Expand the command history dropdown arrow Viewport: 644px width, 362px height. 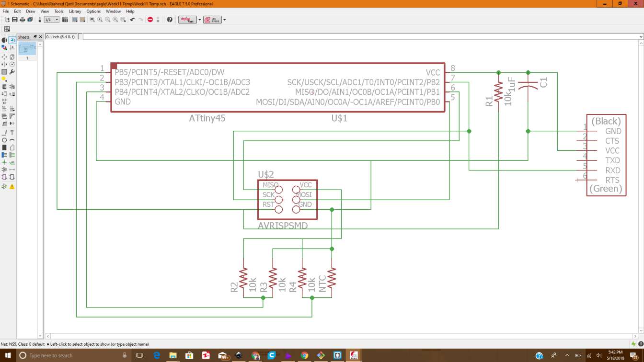[641, 37]
